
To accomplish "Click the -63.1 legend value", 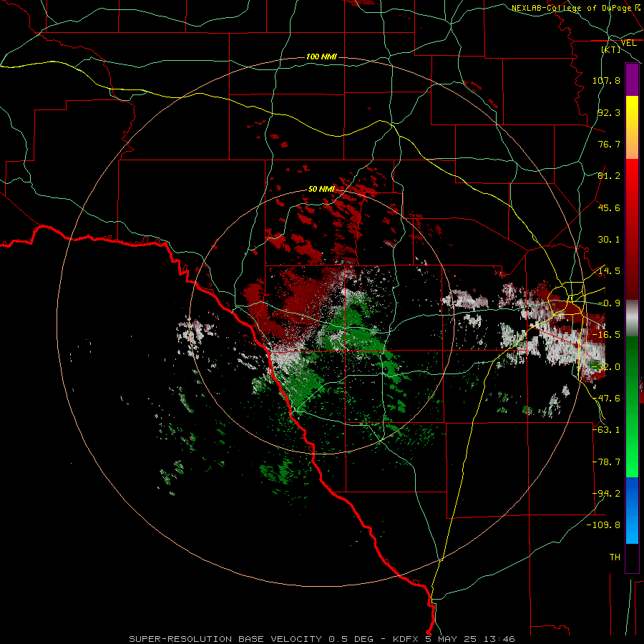I will pos(606,430).
